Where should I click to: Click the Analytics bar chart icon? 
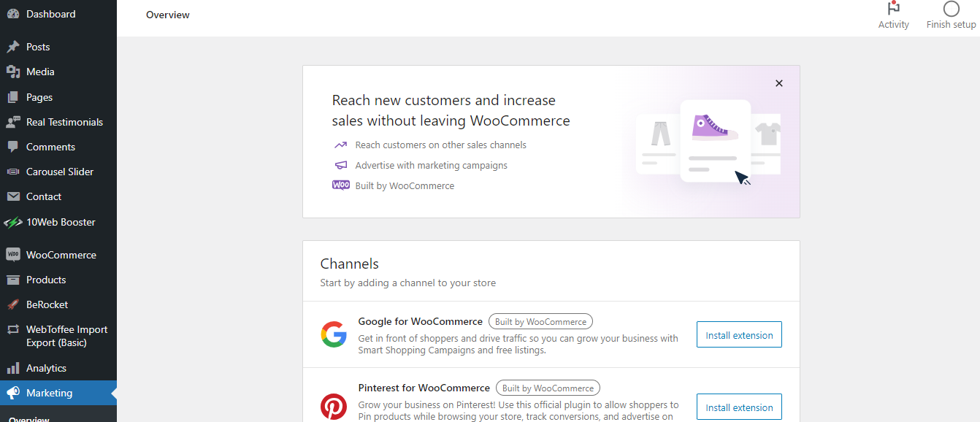pos(13,368)
